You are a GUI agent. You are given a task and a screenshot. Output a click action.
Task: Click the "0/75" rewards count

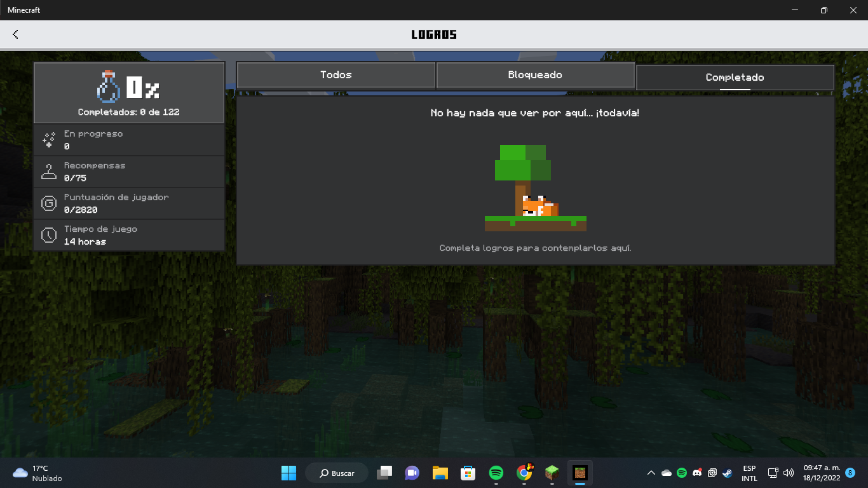point(75,179)
